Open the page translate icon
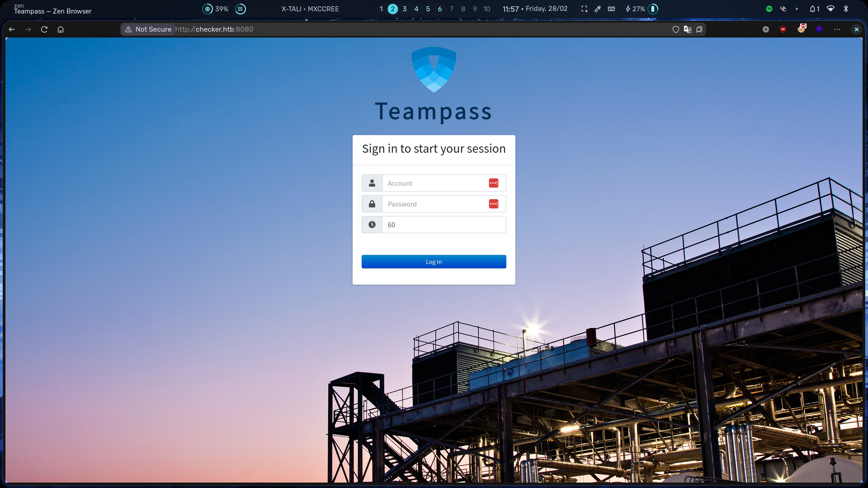 coord(688,29)
